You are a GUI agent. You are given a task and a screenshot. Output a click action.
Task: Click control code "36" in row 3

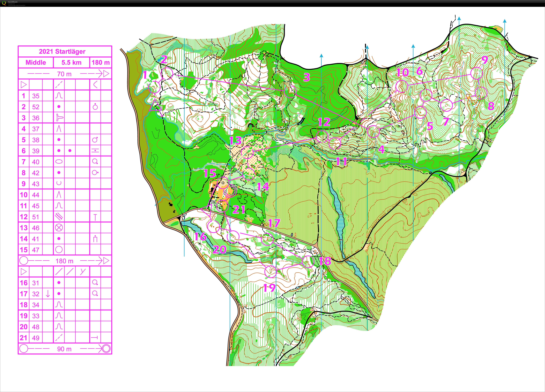36,118
